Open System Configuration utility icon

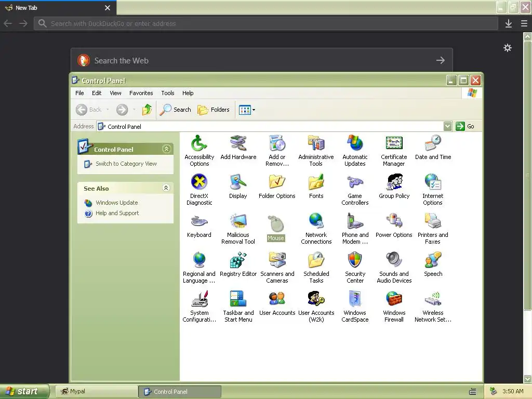[199, 307]
